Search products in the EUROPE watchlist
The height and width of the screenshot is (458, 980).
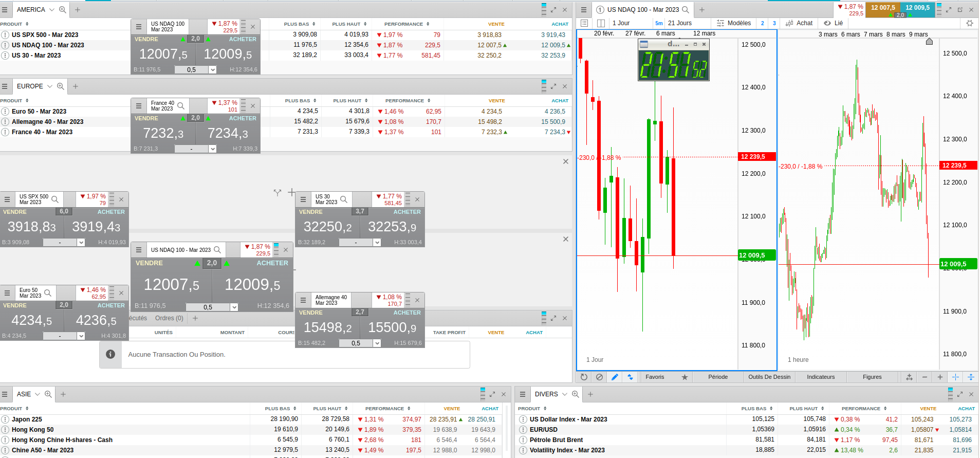61,86
